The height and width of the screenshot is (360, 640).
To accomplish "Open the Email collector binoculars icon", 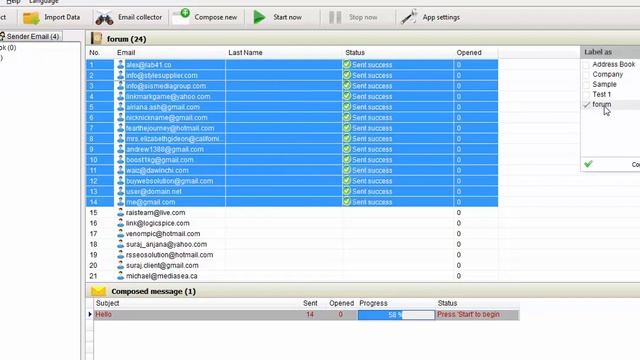I will 104,18.
